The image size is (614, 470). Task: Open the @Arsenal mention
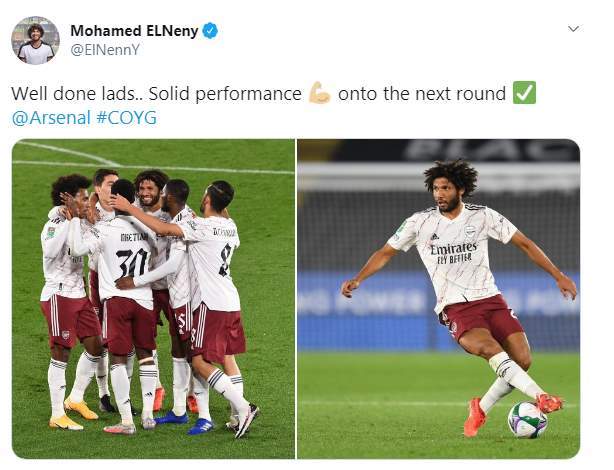click(x=51, y=118)
